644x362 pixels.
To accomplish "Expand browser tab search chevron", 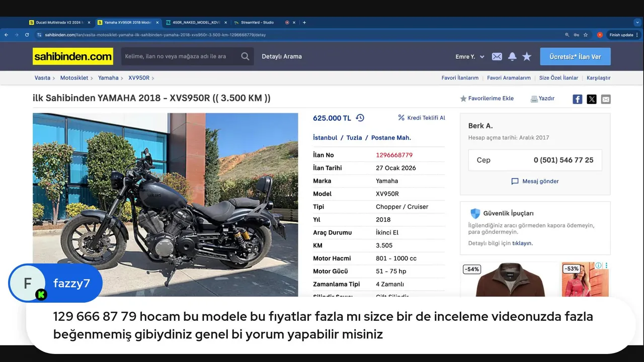I will 637,23.
